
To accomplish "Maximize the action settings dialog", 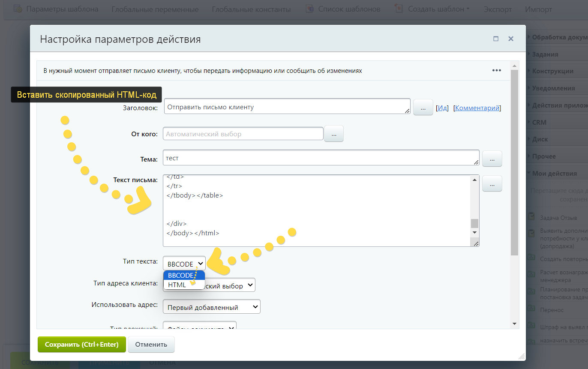I will click(496, 39).
